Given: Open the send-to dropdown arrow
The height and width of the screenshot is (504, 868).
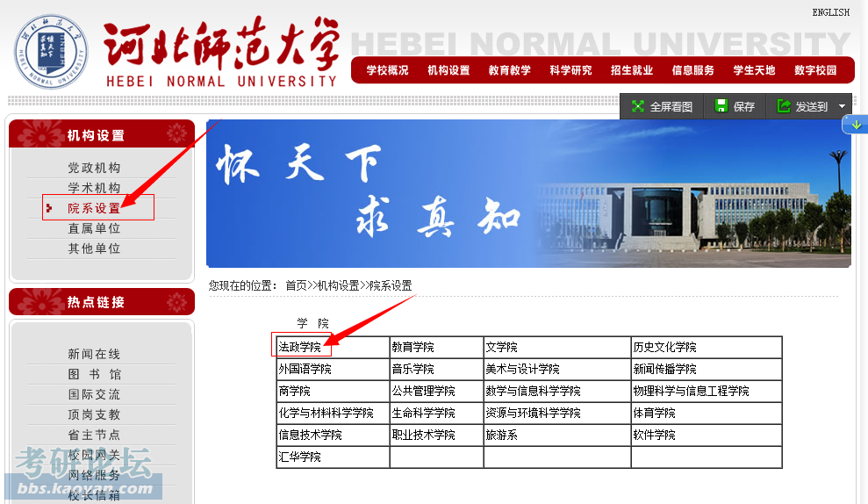Looking at the screenshot, I should click(842, 106).
